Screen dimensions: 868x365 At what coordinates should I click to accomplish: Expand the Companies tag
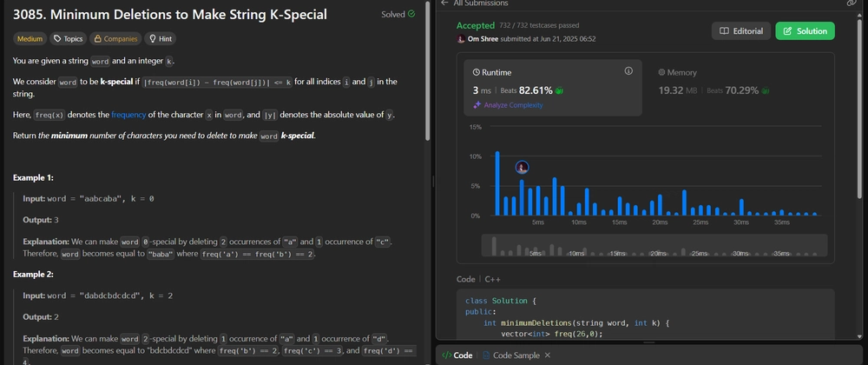pos(115,39)
